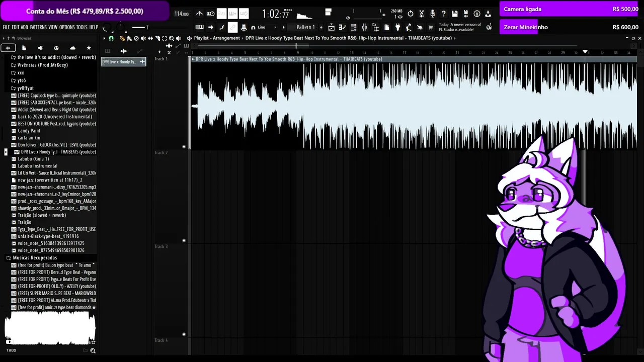644x362 pixels.
Task: Open the project info icon
Action: pyautogui.click(x=477, y=14)
